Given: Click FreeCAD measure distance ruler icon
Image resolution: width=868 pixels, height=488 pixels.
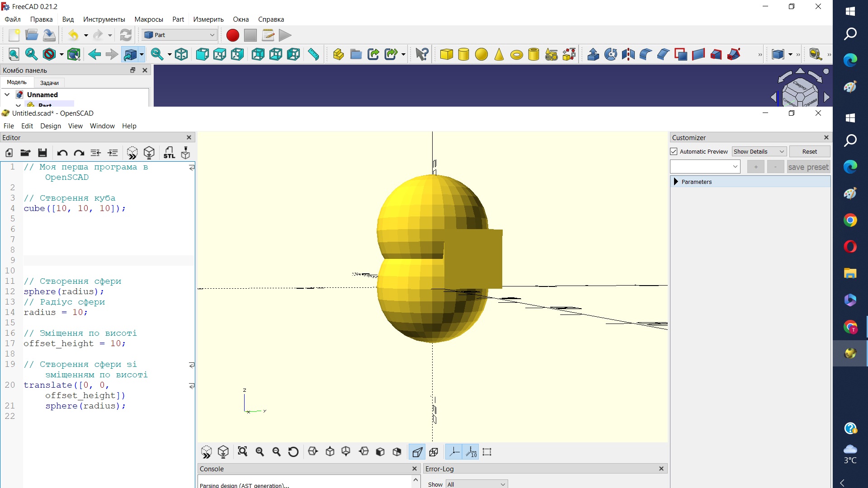Looking at the screenshot, I should (x=313, y=55).
